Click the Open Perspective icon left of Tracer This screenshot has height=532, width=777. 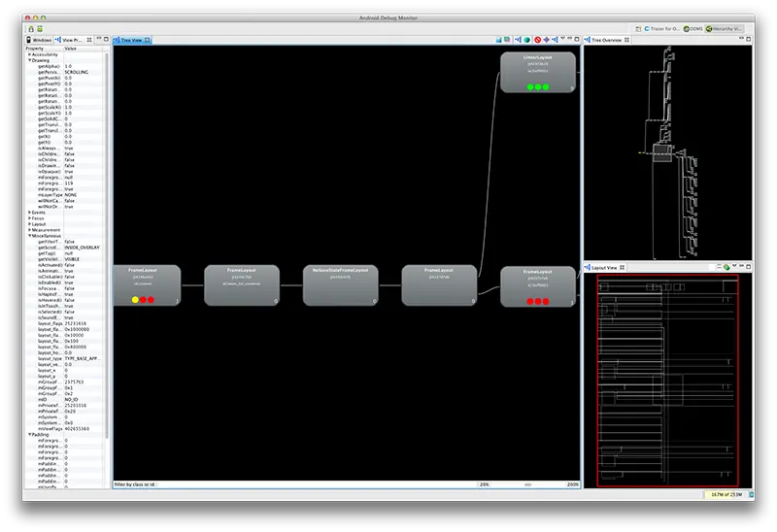(x=638, y=29)
